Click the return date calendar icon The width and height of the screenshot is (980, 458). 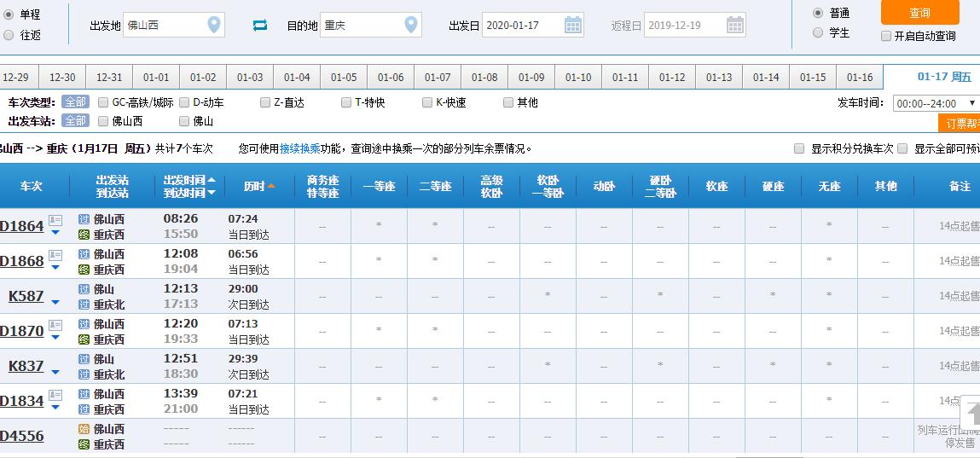735,26
